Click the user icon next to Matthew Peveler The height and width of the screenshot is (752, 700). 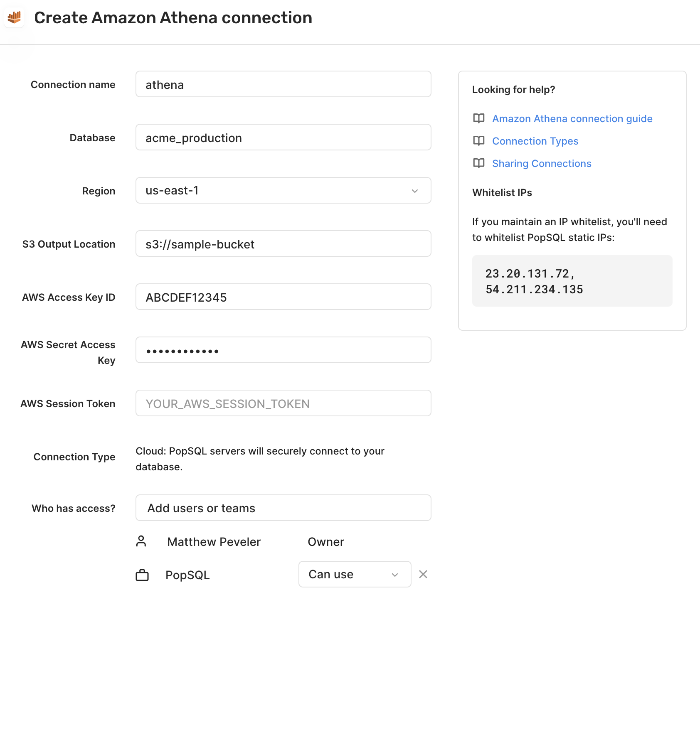point(141,541)
